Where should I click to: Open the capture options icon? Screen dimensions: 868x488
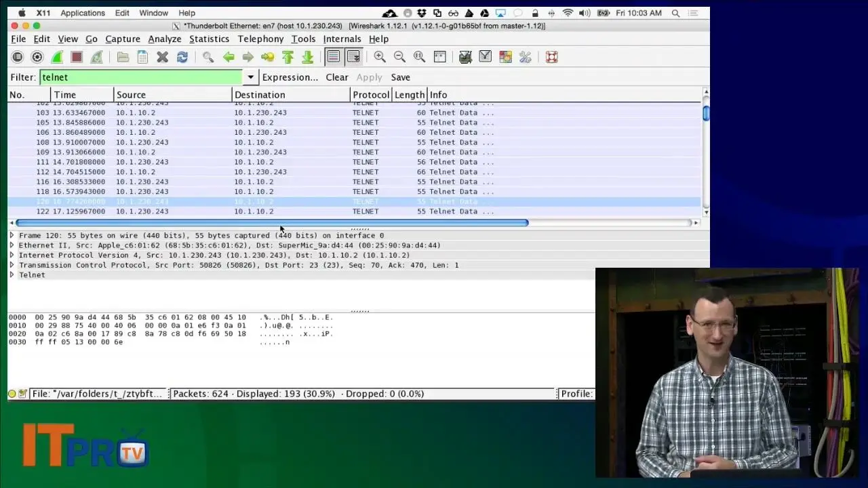pyautogui.click(x=37, y=57)
